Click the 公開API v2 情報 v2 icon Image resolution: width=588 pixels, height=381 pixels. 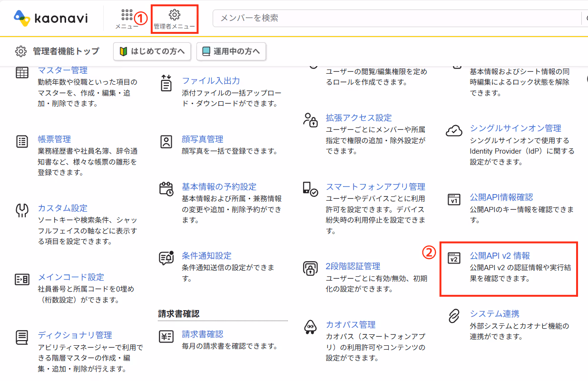coord(454,258)
